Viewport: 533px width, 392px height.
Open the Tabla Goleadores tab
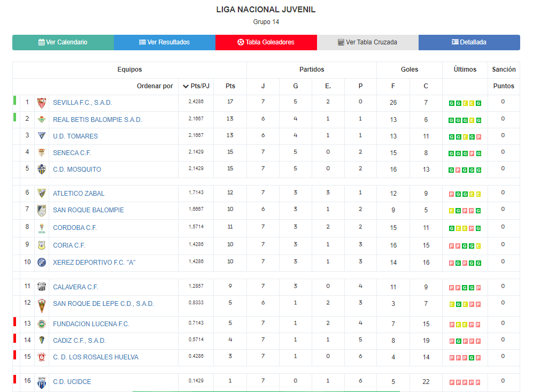click(266, 42)
